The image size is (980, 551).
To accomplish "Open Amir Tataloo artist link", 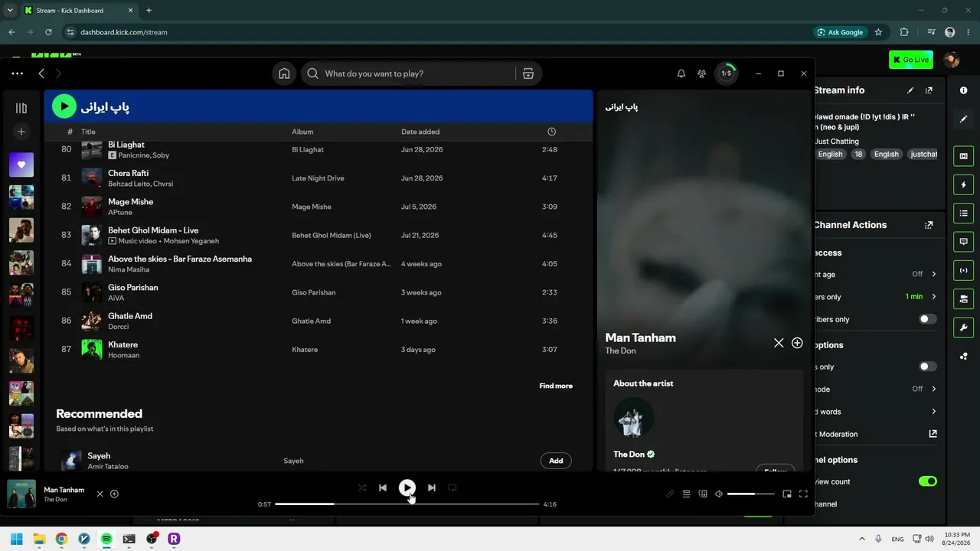I will click(108, 466).
